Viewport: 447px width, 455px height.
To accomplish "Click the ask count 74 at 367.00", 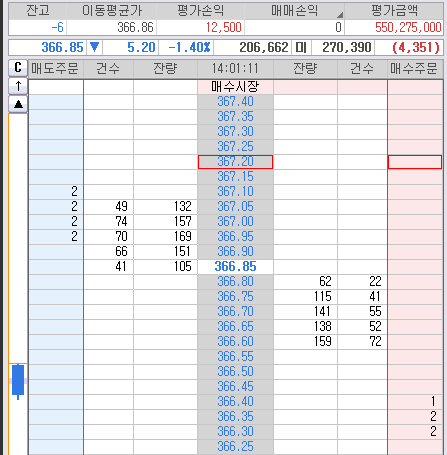I will tap(108, 221).
